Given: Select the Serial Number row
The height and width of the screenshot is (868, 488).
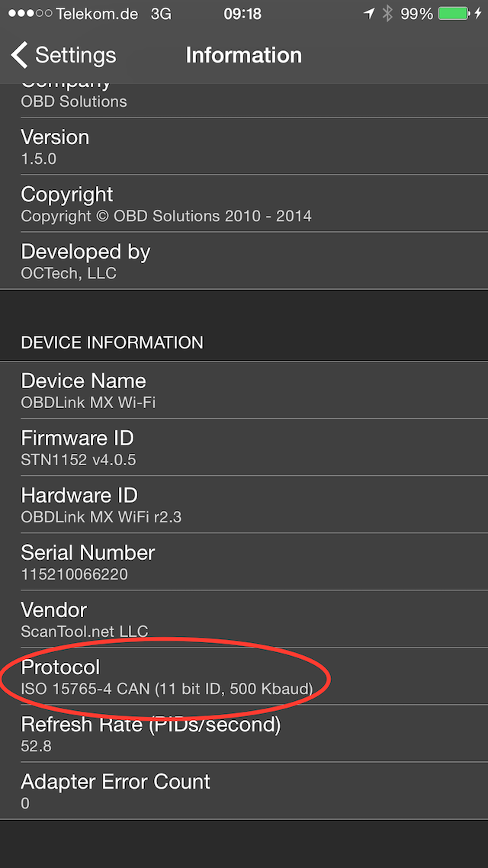Looking at the screenshot, I should 244,561.
